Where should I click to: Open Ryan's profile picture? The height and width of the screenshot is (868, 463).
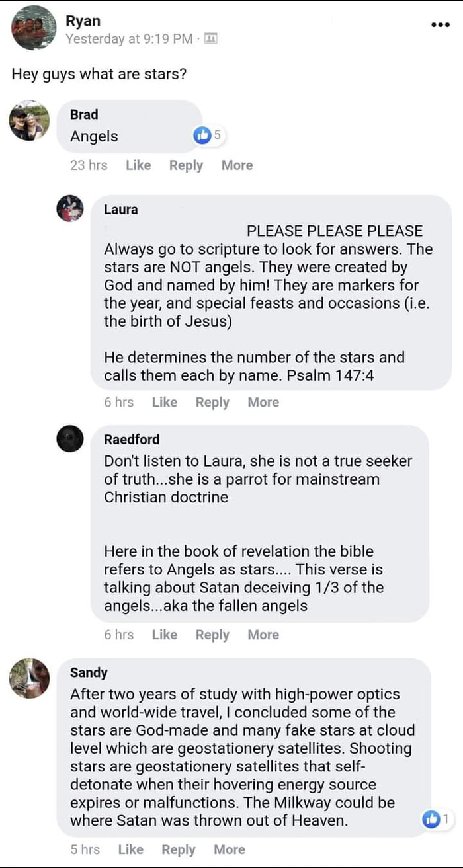pyautogui.click(x=34, y=28)
